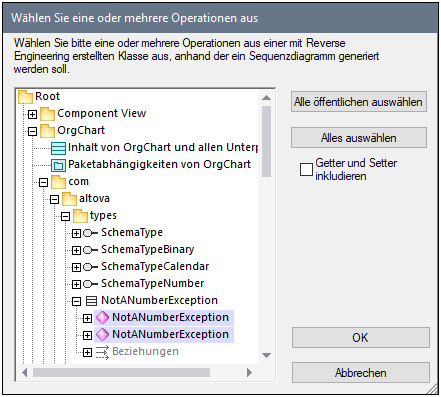The image size is (441, 397).
Task: Click the Beziehungen relationships arrow icon
Action: tap(102, 352)
